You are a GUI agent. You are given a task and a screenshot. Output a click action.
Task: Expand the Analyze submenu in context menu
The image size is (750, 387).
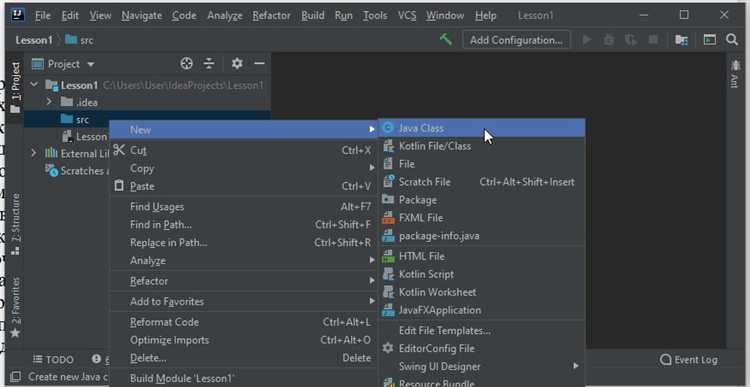pyautogui.click(x=243, y=260)
